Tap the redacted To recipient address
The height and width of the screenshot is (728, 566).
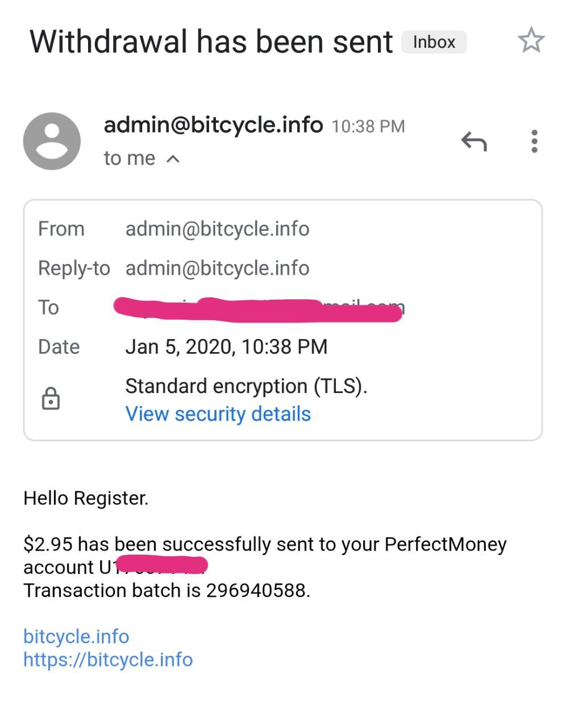tap(259, 308)
